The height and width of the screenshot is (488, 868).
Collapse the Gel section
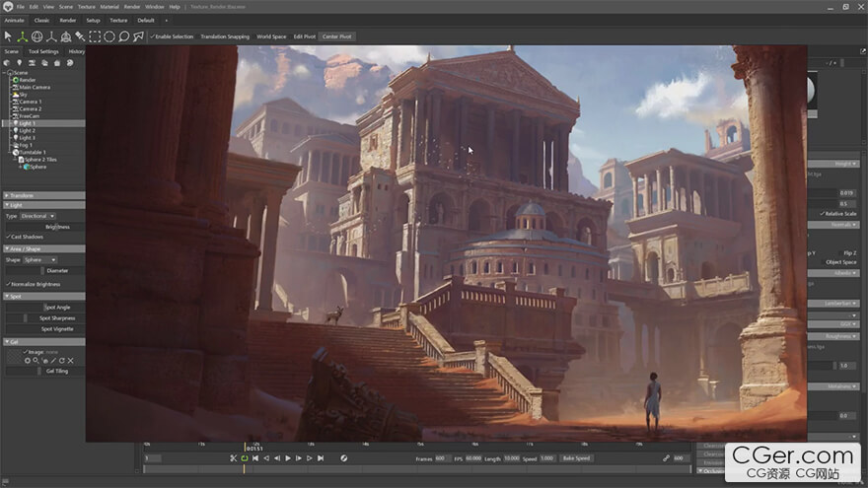tap(43, 342)
